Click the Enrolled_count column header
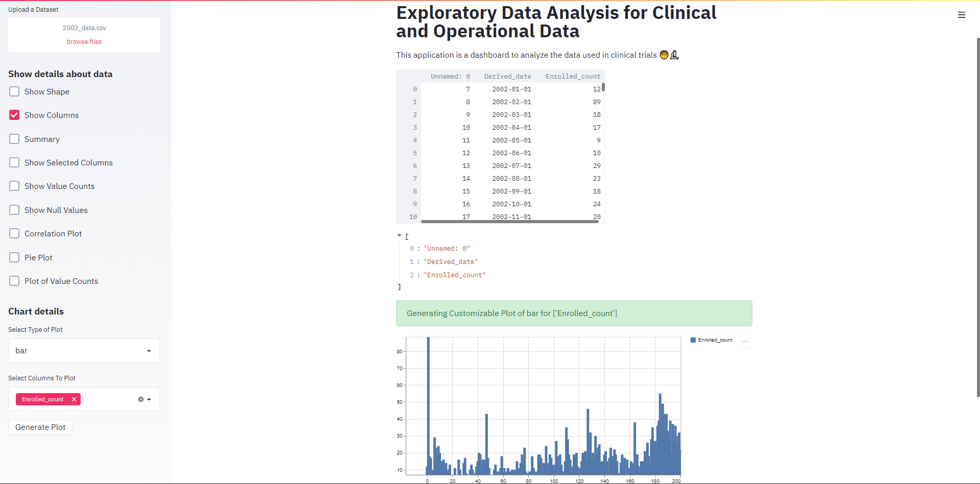980x484 pixels. [573, 77]
